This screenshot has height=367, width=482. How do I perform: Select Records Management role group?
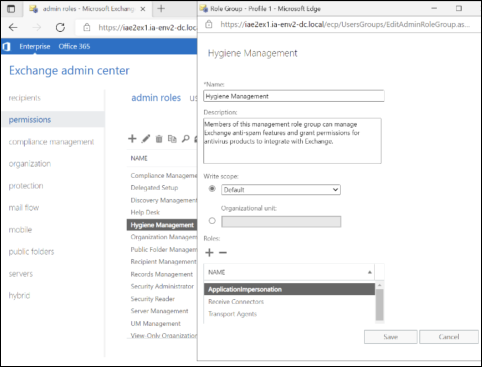[162, 274]
